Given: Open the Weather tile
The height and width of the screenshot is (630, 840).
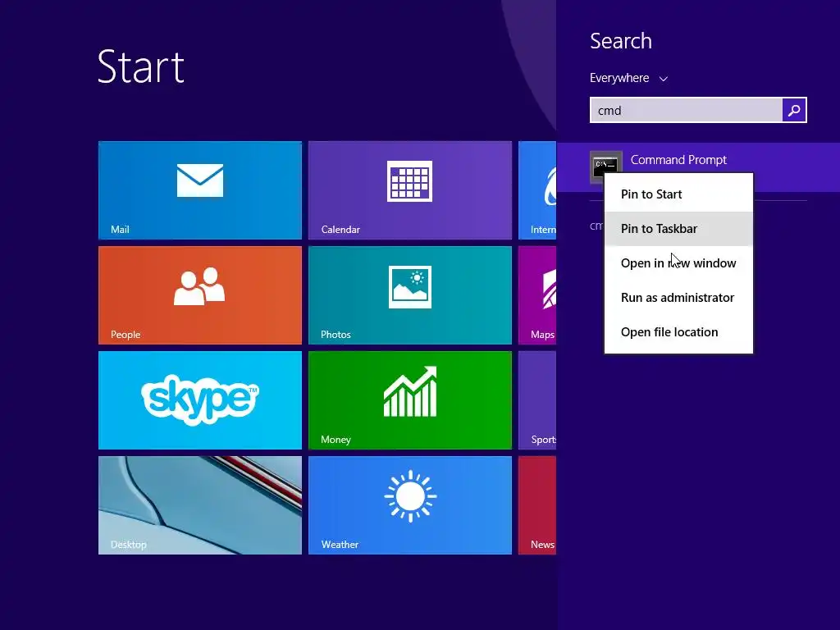Looking at the screenshot, I should click(x=410, y=505).
